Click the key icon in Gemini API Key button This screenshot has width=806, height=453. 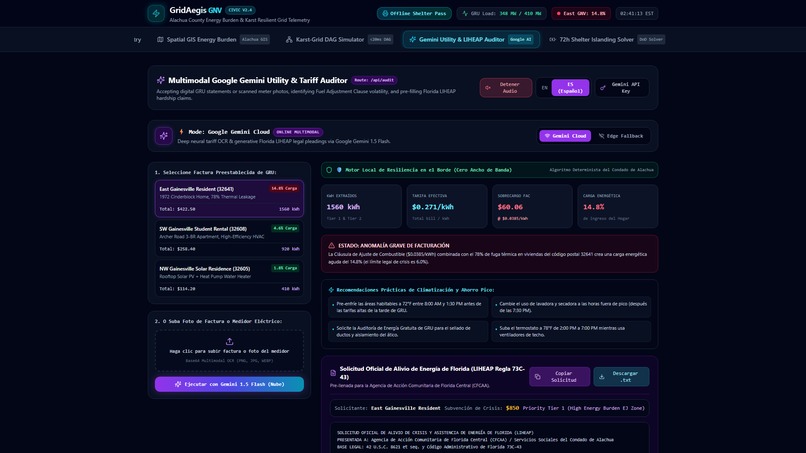(x=603, y=88)
